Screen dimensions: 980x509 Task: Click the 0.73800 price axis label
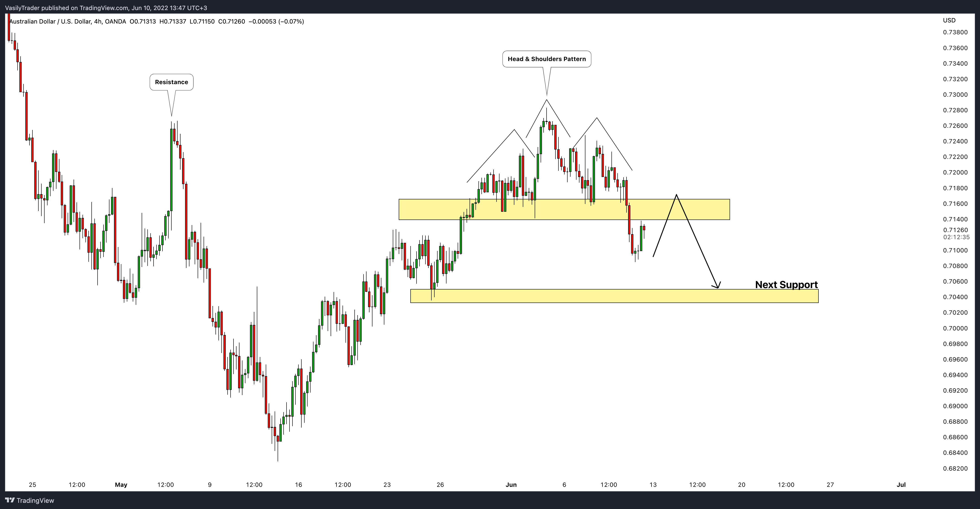click(955, 32)
